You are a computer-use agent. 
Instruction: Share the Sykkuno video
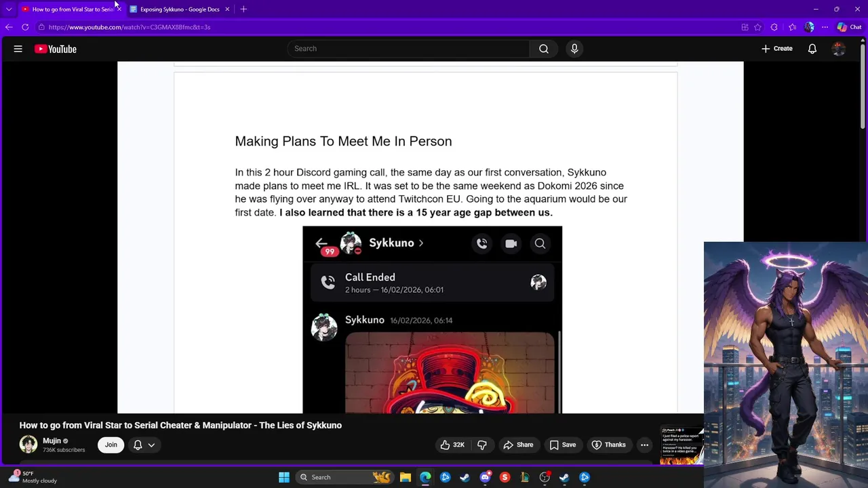pos(518,445)
